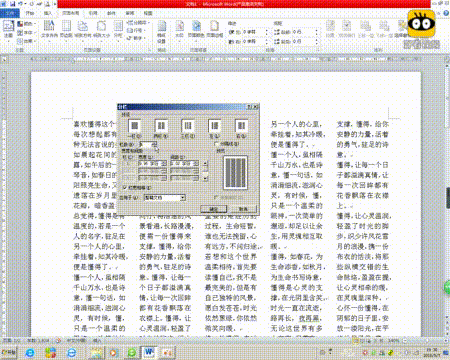Click the left indent value field
450x360 pixels.
point(255,32)
